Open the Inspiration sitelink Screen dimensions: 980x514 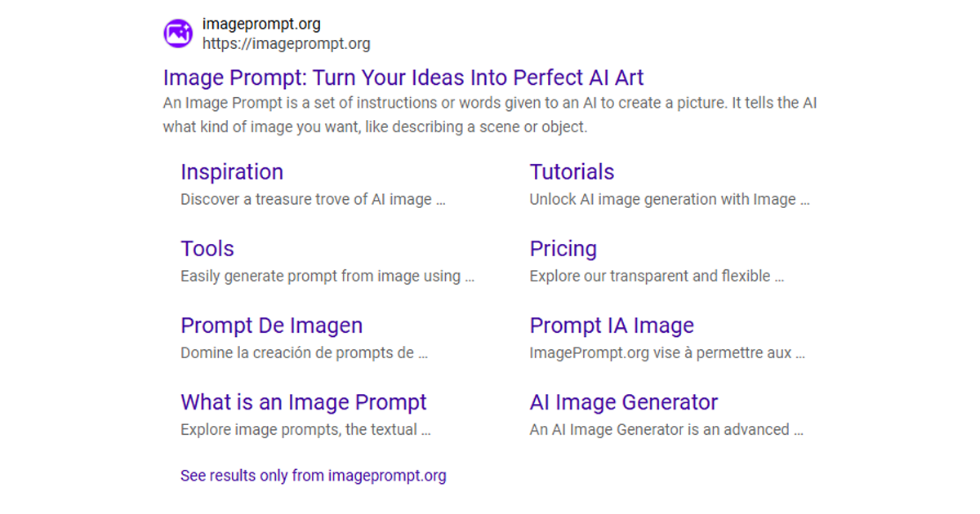pyautogui.click(x=232, y=172)
